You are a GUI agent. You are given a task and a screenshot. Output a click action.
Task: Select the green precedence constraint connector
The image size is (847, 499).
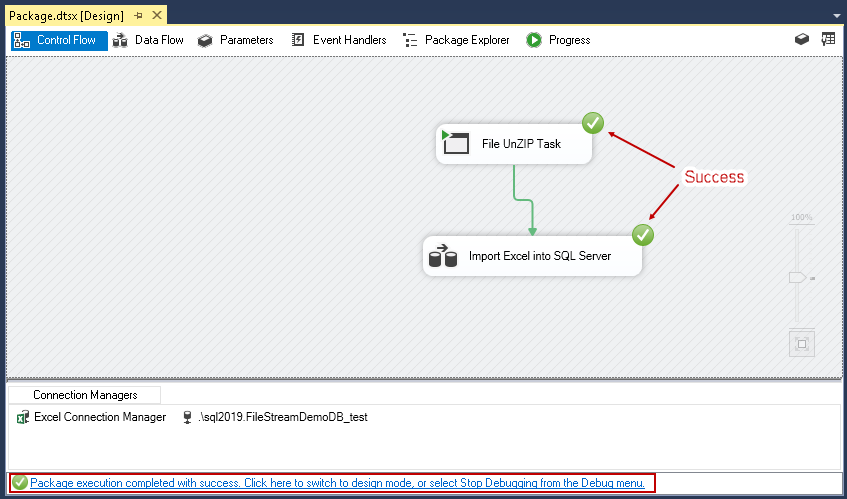(x=523, y=200)
